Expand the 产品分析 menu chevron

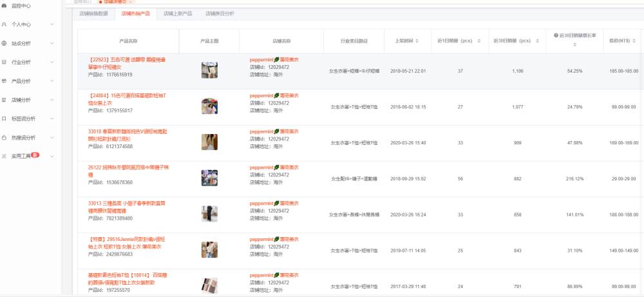coord(52,81)
